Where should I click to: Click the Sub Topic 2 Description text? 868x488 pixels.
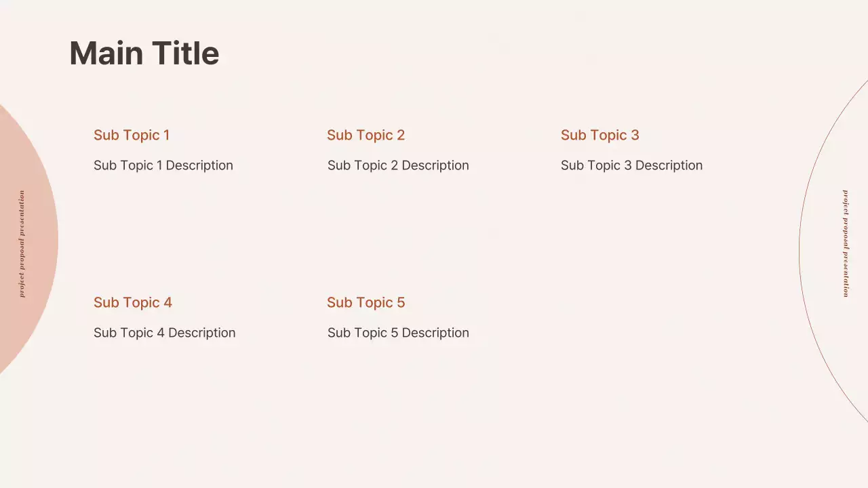point(398,165)
